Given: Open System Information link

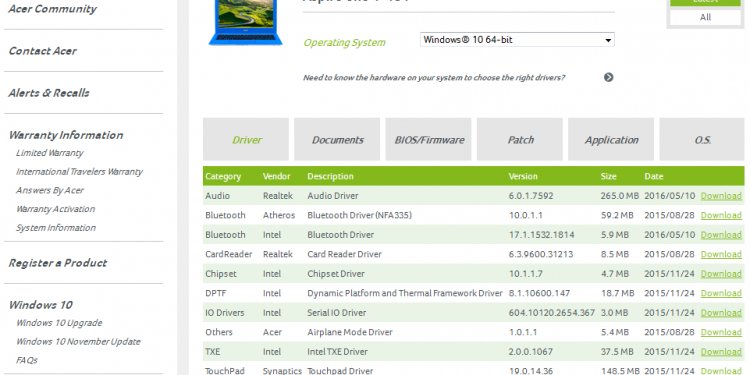Looking at the screenshot, I should [x=56, y=228].
